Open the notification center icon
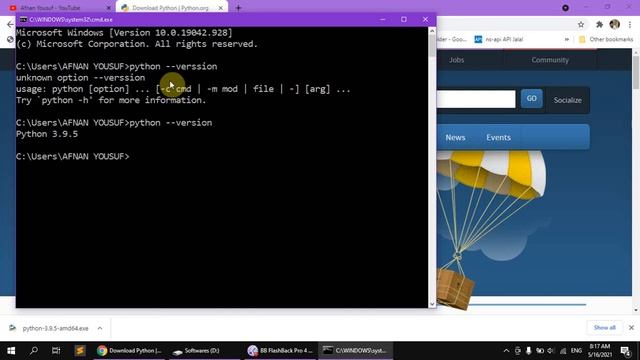This screenshot has width=640, height=360. [626, 351]
